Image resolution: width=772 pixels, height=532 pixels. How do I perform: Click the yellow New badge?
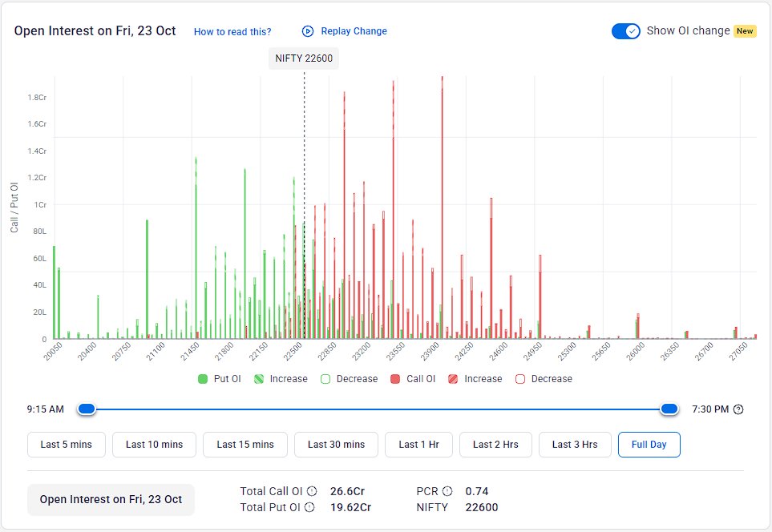coord(745,31)
